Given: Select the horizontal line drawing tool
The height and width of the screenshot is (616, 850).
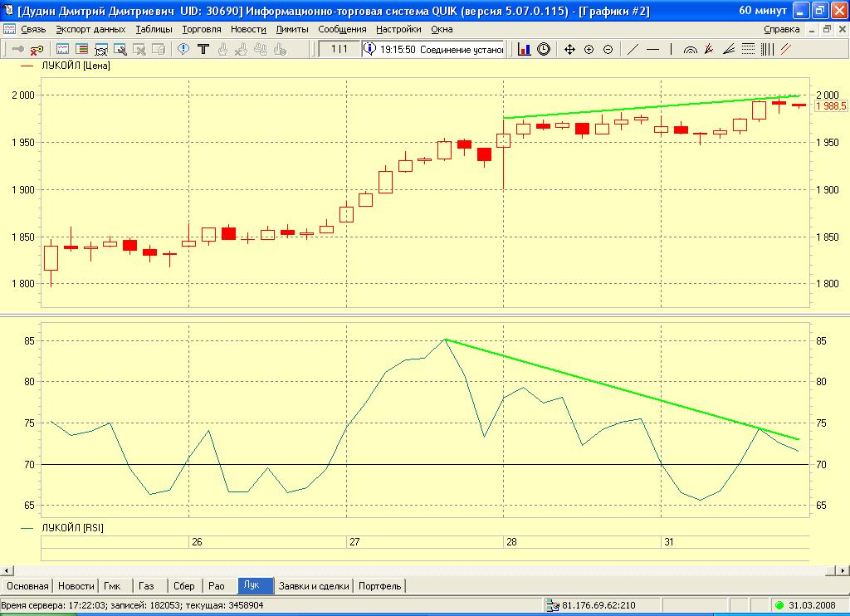Looking at the screenshot, I should tap(652, 49).
